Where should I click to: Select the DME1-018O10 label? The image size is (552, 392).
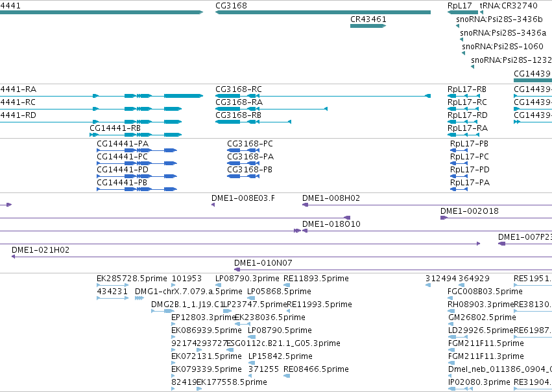coord(331,224)
